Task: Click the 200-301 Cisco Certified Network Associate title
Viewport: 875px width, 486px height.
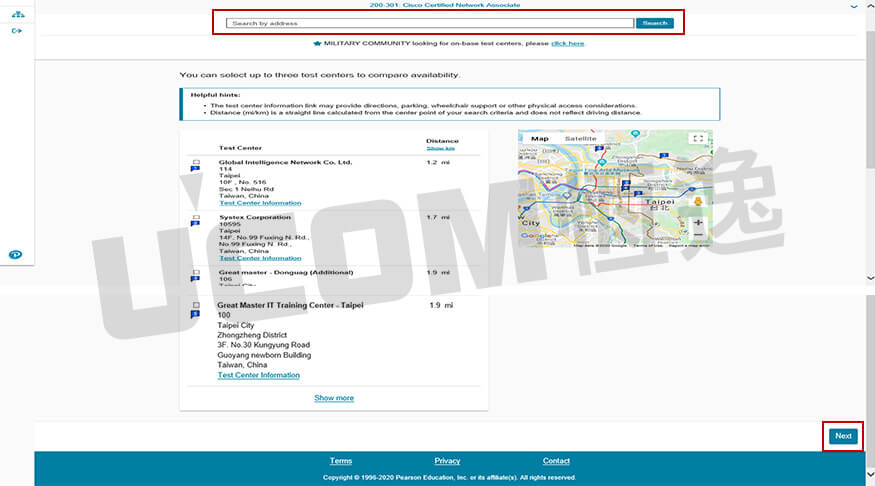Action: 445,5
